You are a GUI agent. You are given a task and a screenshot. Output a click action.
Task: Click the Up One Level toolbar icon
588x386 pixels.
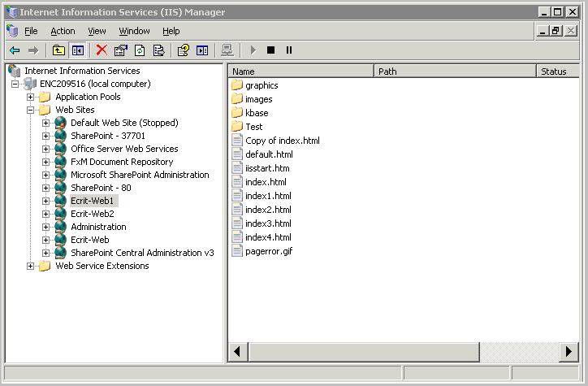(59, 50)
